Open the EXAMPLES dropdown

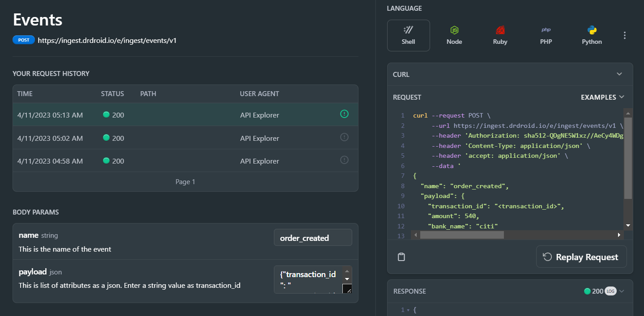pyautogui.click(x=602, y=97)
